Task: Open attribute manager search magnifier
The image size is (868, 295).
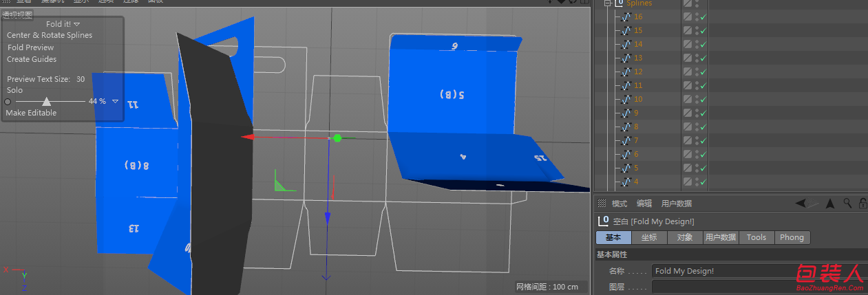Action: [847, 203]
